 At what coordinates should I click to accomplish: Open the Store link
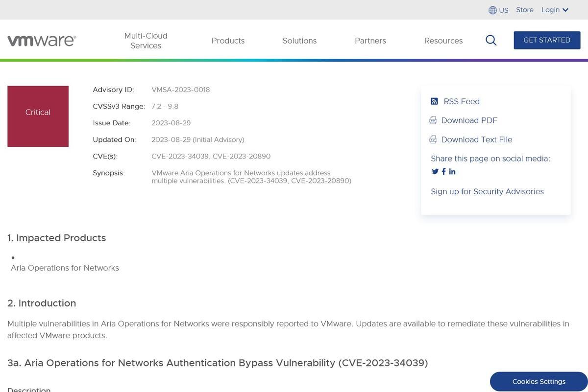[525, 10]
